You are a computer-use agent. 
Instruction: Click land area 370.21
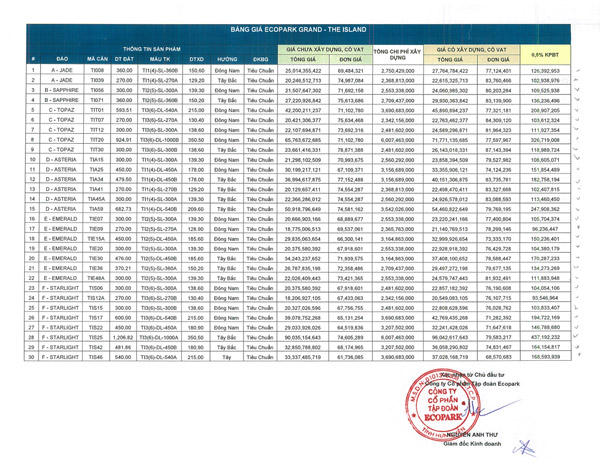[x=124, y=268]
